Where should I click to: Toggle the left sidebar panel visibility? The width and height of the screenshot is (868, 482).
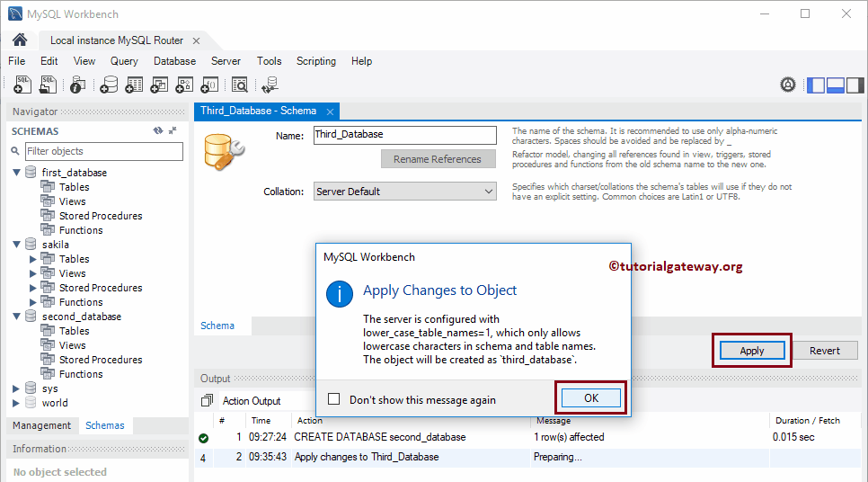pos(816,85)
